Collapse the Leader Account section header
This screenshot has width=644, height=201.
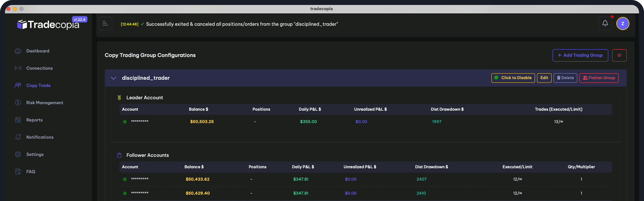click(x=144, y=98)
